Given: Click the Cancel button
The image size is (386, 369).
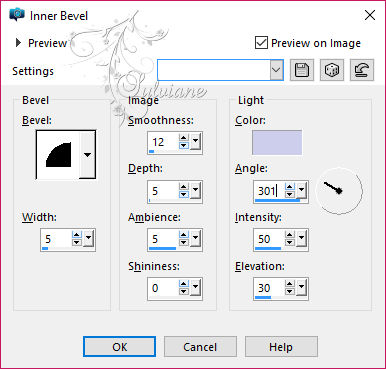Looking at the screenshot, I should click(x=200, y=347).
